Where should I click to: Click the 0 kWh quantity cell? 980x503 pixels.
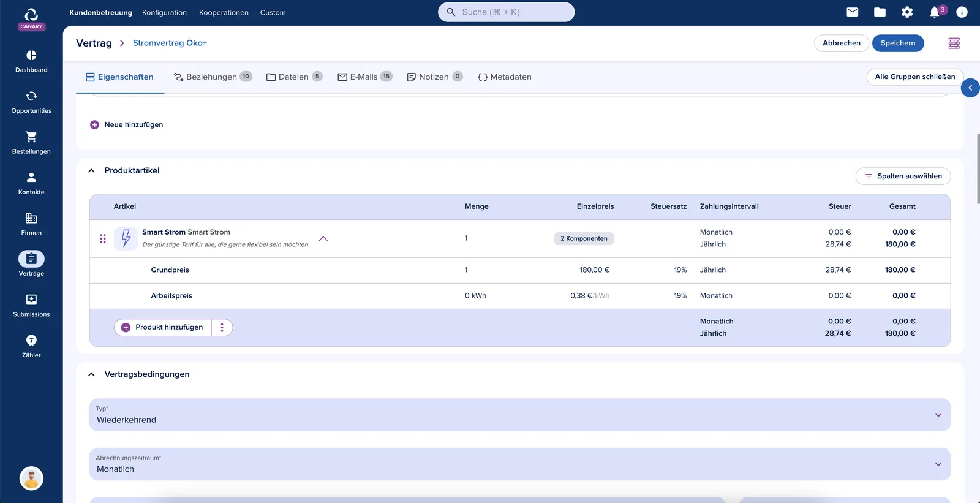tap(475, 296)
